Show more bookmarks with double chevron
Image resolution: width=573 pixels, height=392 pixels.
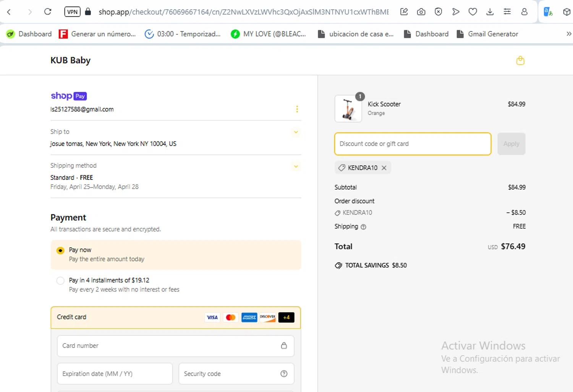pyautogui.click(x=569, y=34)
